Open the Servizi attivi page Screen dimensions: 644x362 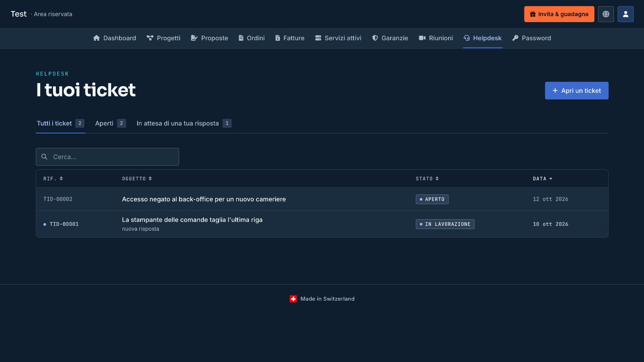(x=338, y=38)
